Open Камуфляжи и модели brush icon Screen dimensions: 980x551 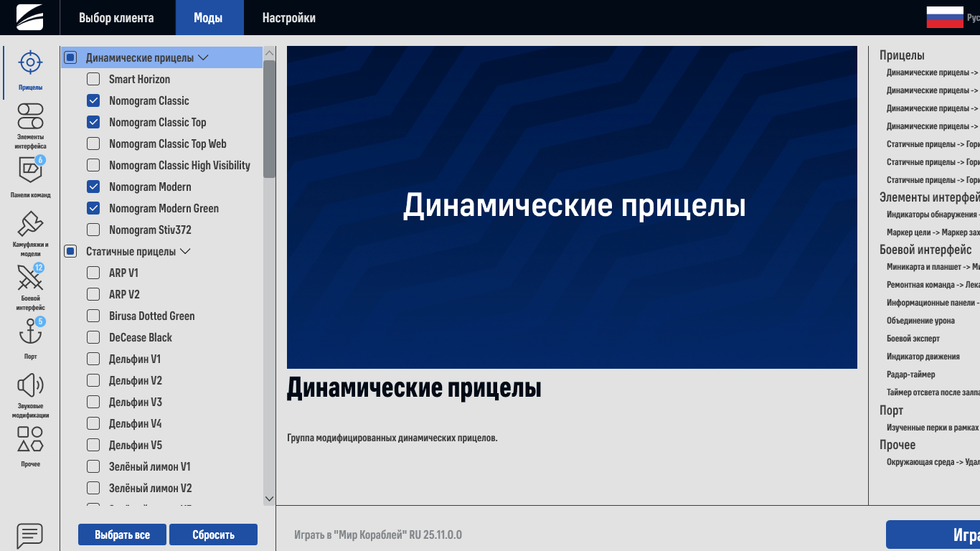click(30, 224)
